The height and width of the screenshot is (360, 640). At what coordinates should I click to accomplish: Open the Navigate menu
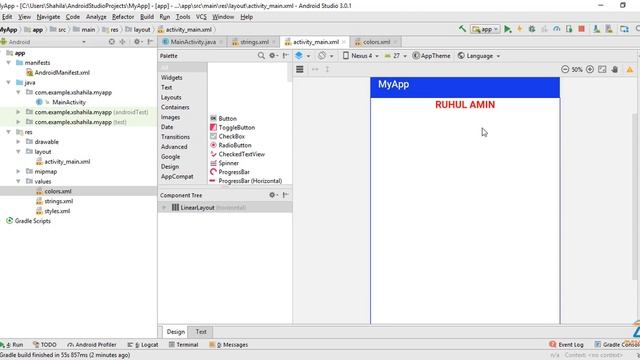coord(48,17)
